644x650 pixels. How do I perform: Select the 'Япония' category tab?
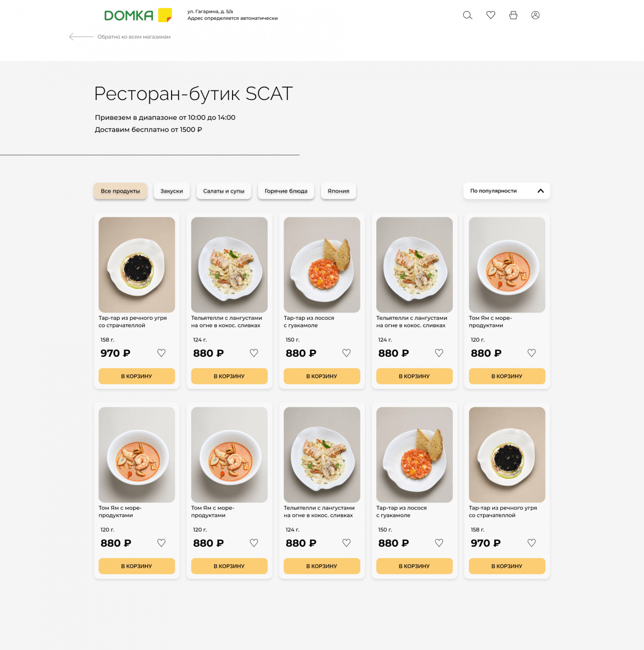point(338,191)
